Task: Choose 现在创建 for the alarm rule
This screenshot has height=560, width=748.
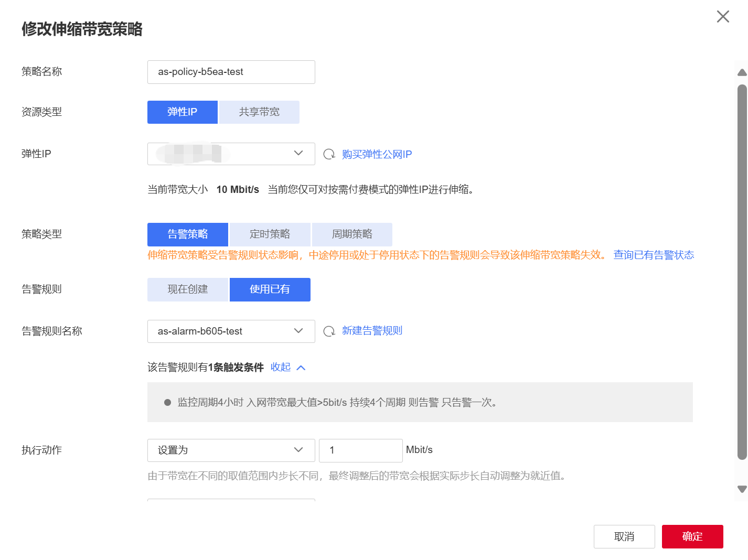Action: coord(187,289)
